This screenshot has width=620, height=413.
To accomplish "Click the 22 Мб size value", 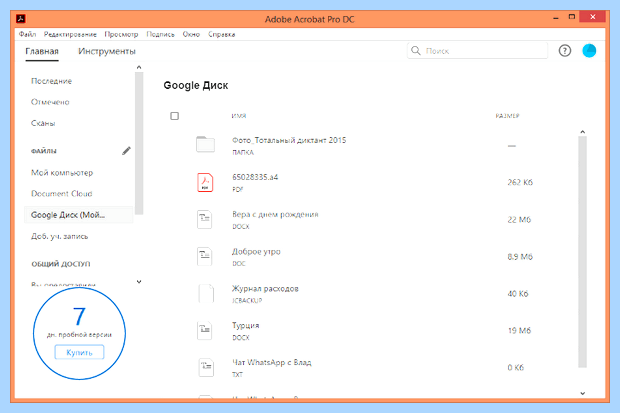I will click(x=519, y=220).
